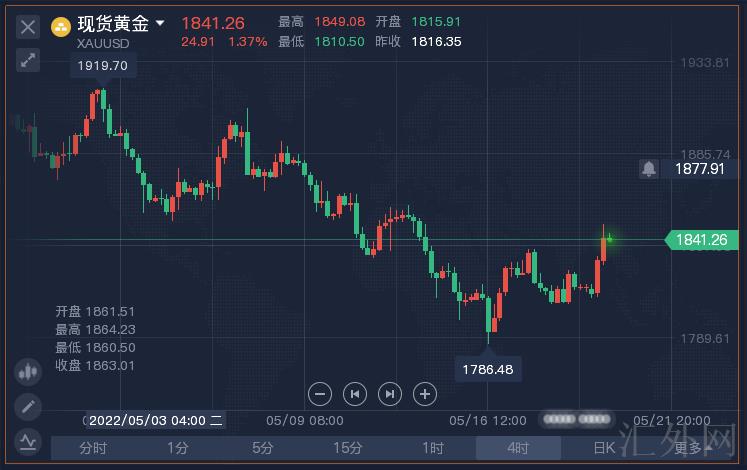The height and width of the screenshot is (470, 747).
Task: Open the indicators line chart tool
Action: click(28, 440)
